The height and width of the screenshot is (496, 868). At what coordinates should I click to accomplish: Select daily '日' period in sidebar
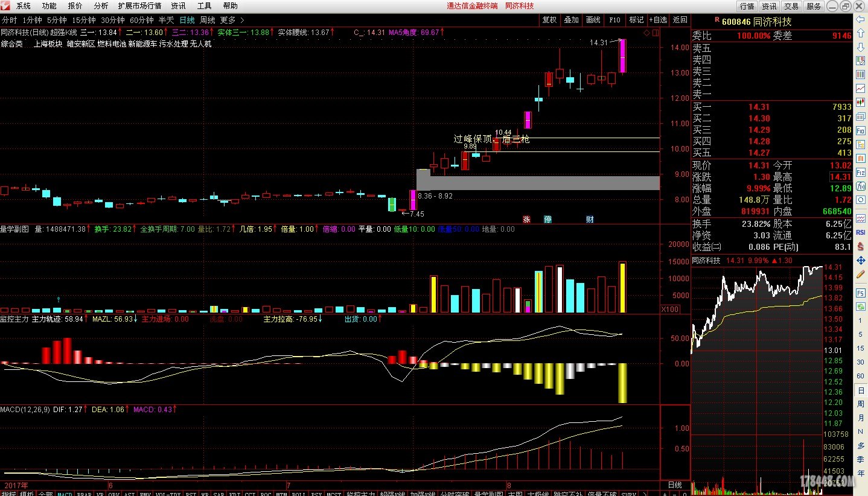coord(861,390)
